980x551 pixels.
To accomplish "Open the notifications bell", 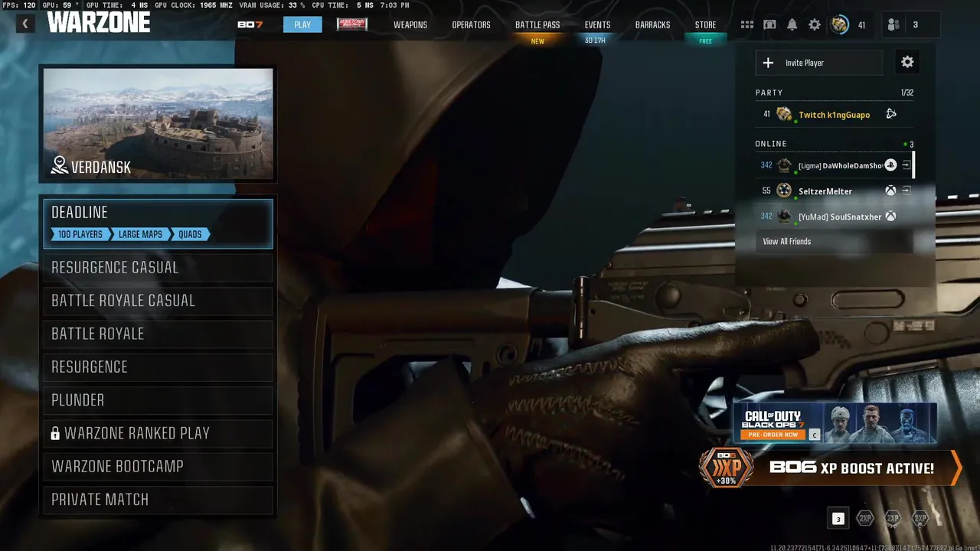I will click(x=792, y=24).
